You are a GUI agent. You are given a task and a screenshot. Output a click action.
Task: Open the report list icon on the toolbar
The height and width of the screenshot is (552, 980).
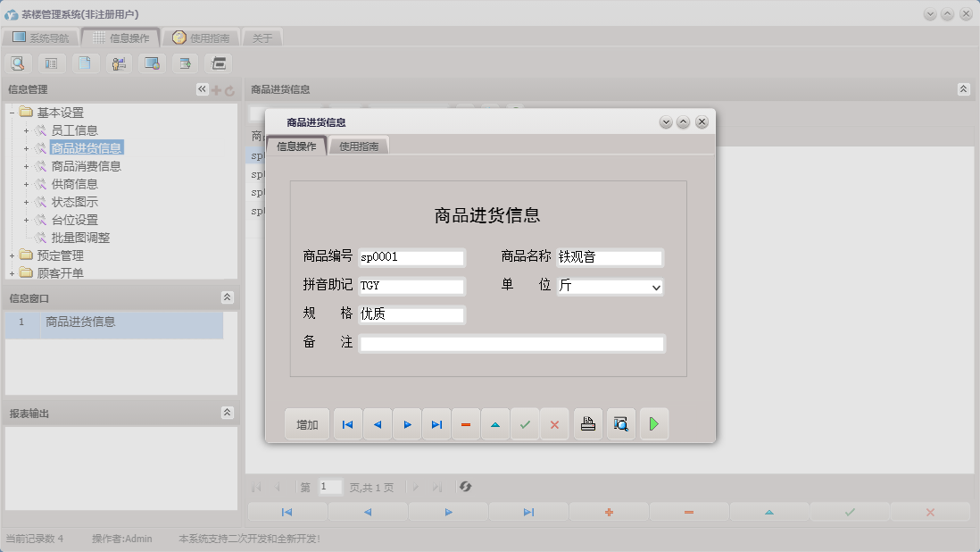(51, 63)
